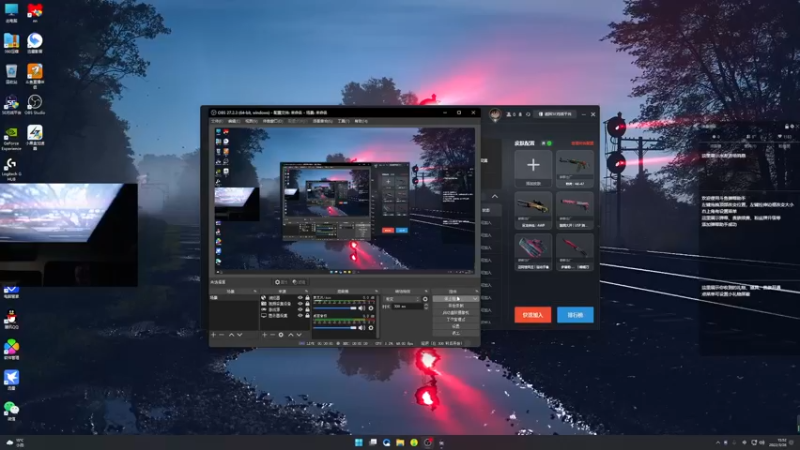Open Logitech G HUB desktop shortcut
The image size is (800, 450).
point(11,169)
